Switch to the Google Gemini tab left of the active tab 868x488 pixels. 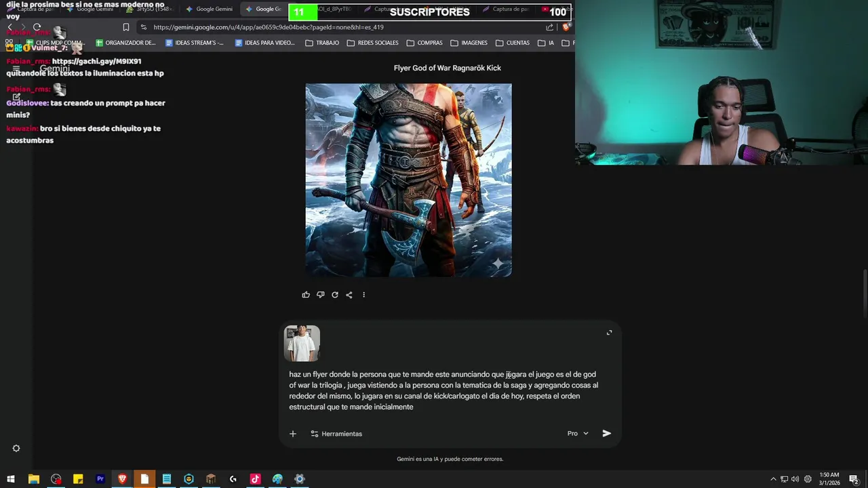210,9
